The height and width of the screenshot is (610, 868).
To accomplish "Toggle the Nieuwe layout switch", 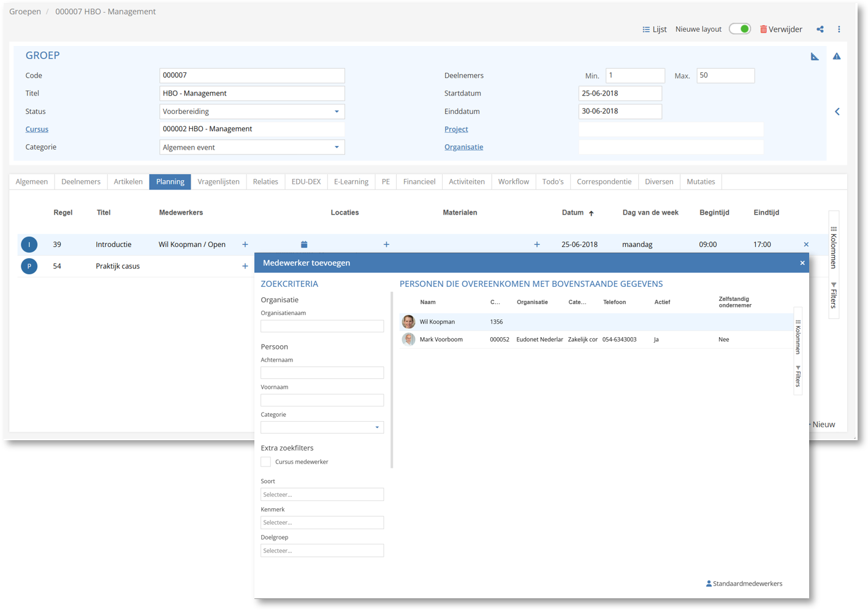I will [x=740, y=29].
